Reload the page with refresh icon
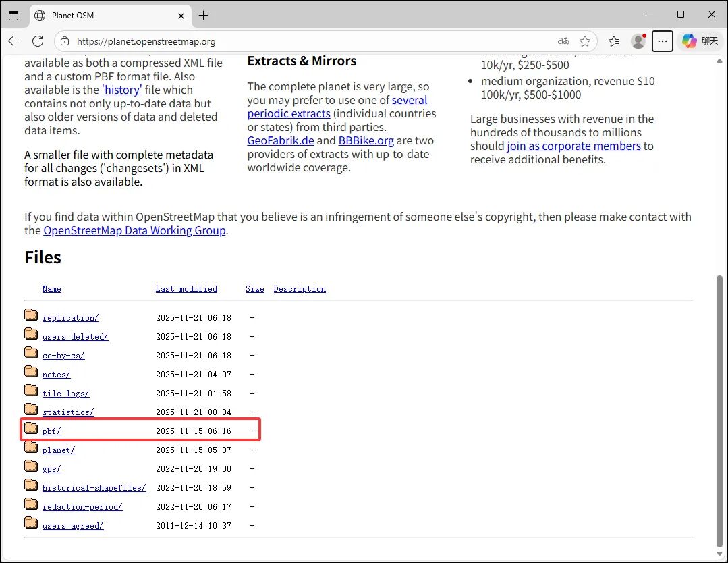This screenshot has width=728, height=563. click(x=38, y=41)
